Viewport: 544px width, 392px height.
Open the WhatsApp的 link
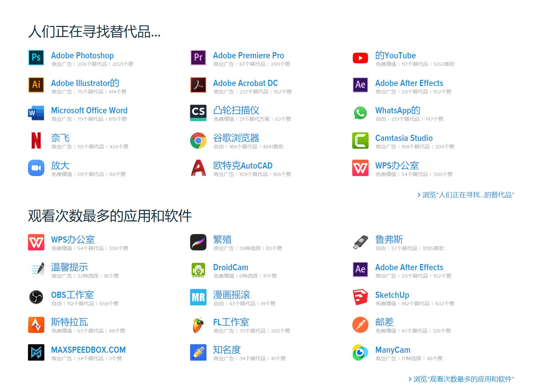[398, 110]
